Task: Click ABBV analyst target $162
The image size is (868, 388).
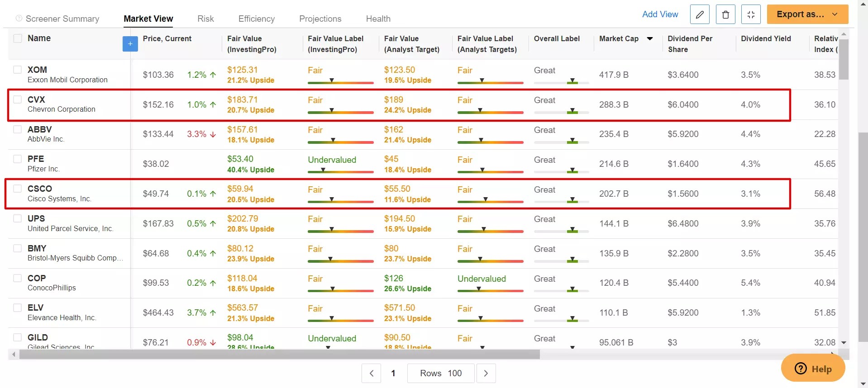Action: pyautogui.click(x=394, y=129)
